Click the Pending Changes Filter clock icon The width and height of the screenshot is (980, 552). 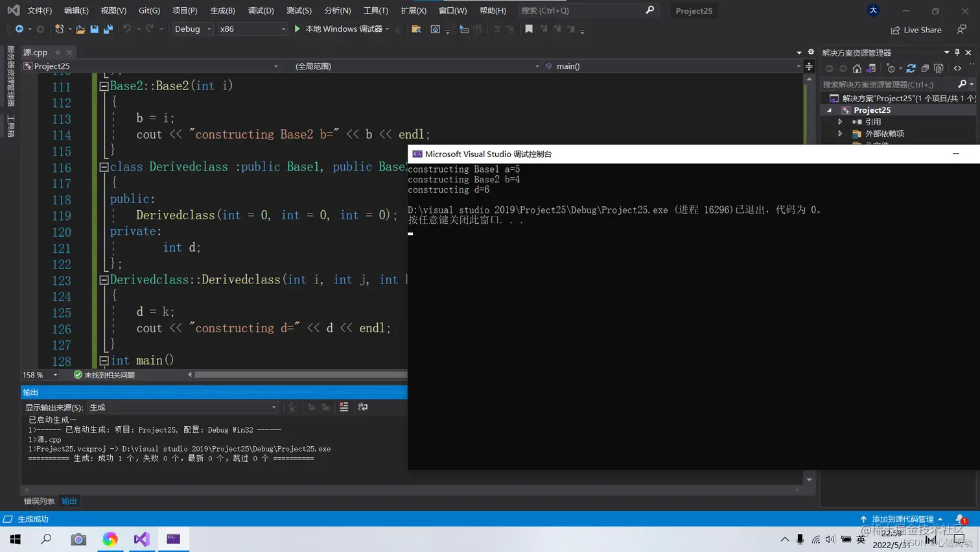coord(891,69)
